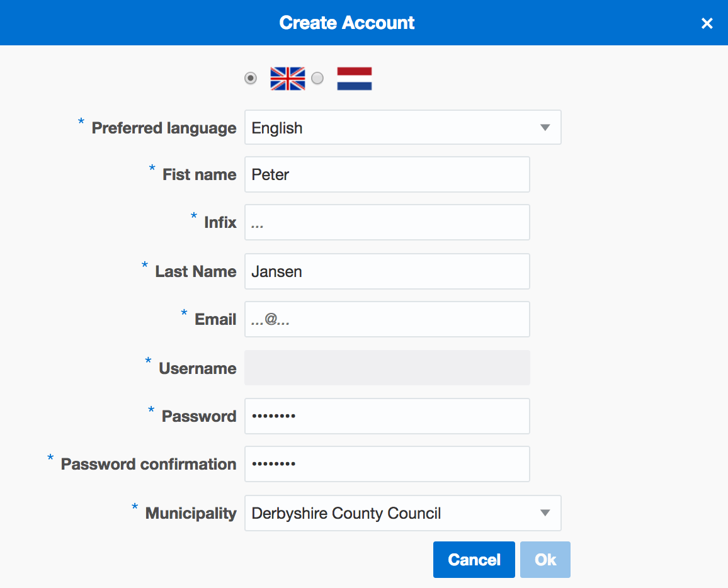
Task: Click the Netherlands flag icon
Action: (354, 79)
